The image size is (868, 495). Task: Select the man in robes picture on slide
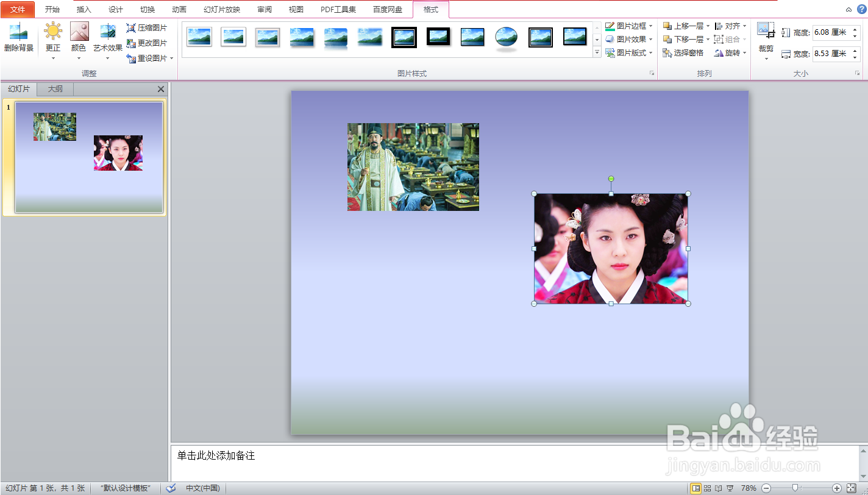tap(413, 167)
